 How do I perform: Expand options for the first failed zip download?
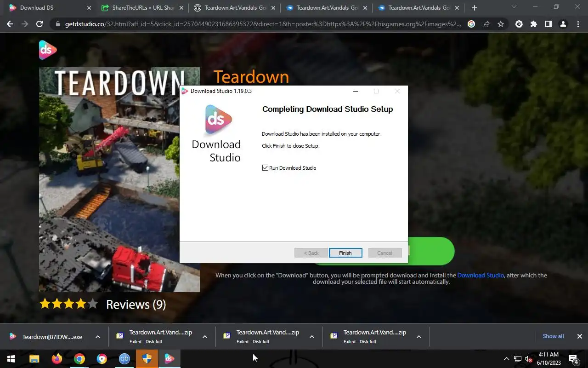(205, 337)
